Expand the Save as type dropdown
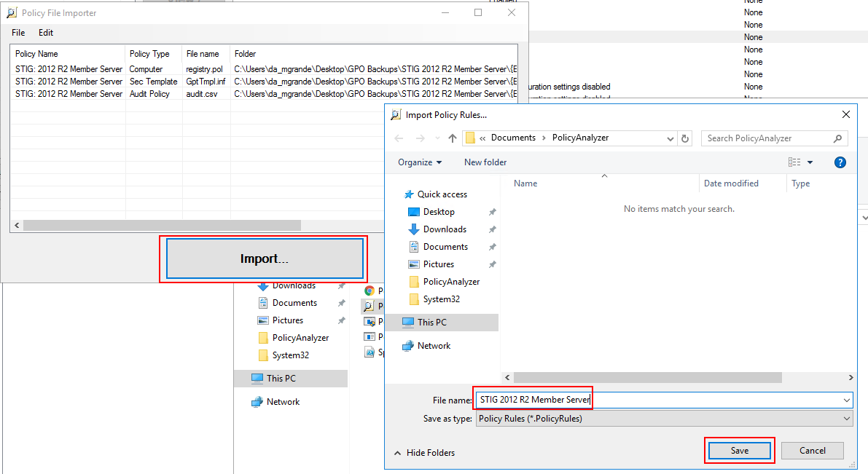 [x=845, y=418]
